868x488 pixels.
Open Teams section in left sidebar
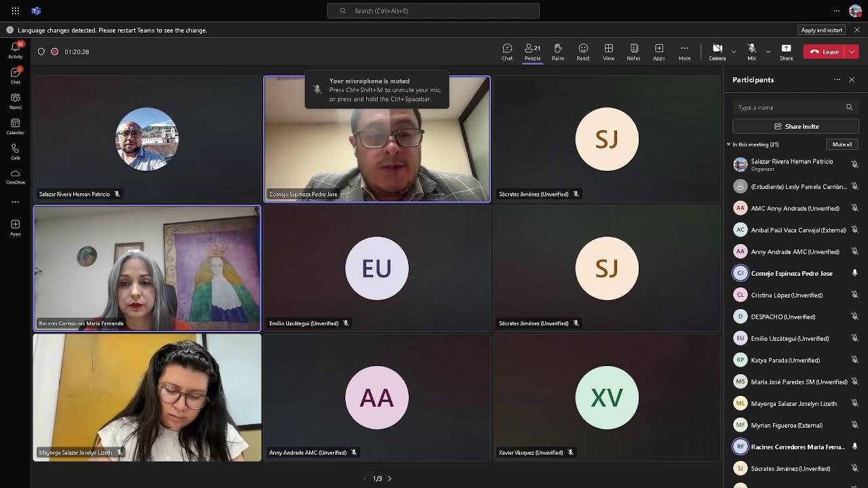click(15, 101)
